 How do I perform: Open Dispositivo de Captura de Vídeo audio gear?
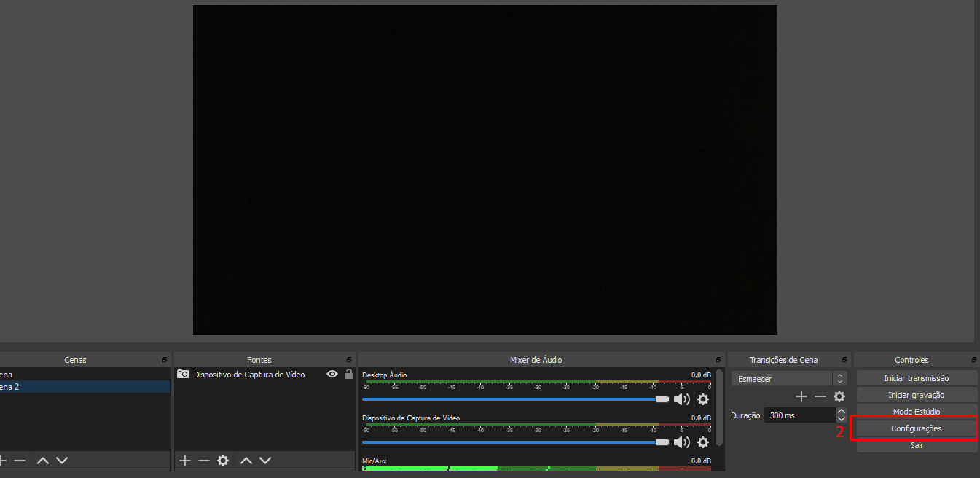click(x=703, y=442)
